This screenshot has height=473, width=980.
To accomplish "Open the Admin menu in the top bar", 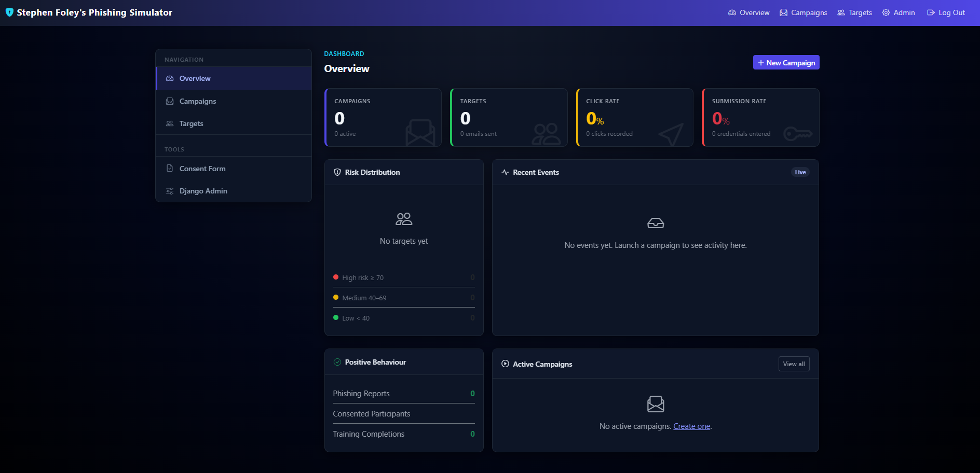I will click(x=899, y=12).
